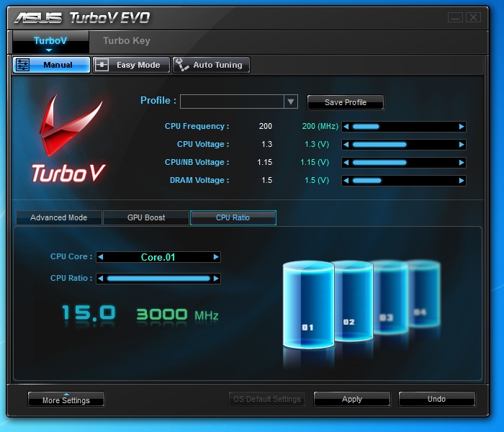Switch to Easy Mode

pyautogui.click(x=131, y=65)
